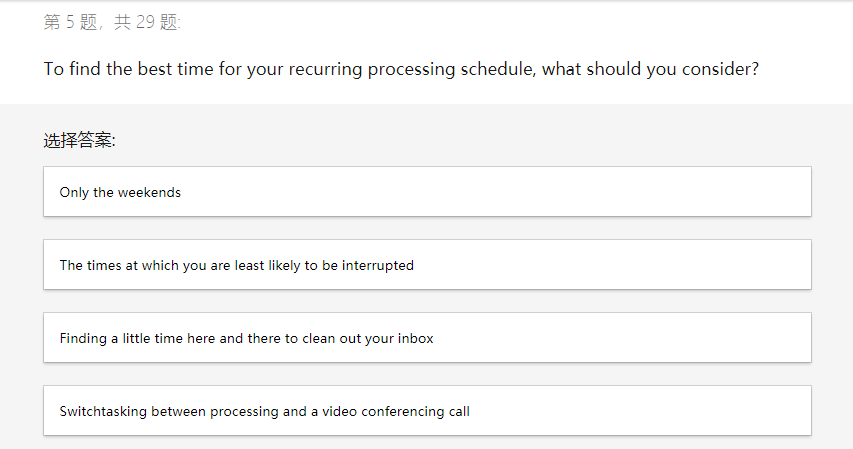Click the '选择答案:' label

tap(80, 141)
